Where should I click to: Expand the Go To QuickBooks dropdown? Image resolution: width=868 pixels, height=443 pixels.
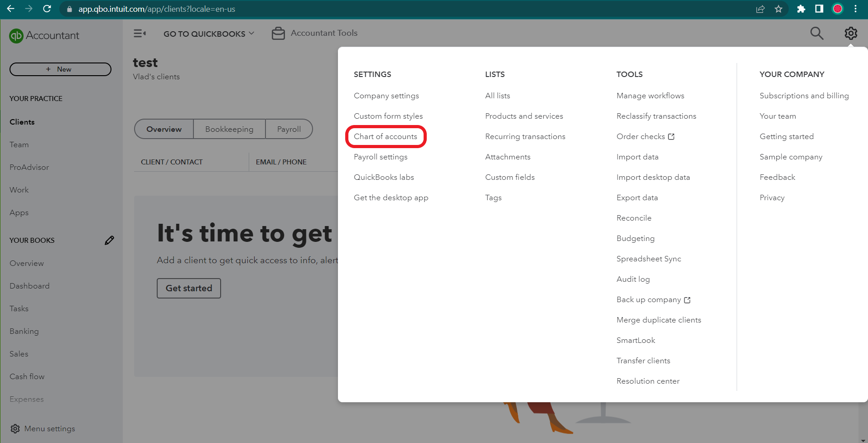209,34
